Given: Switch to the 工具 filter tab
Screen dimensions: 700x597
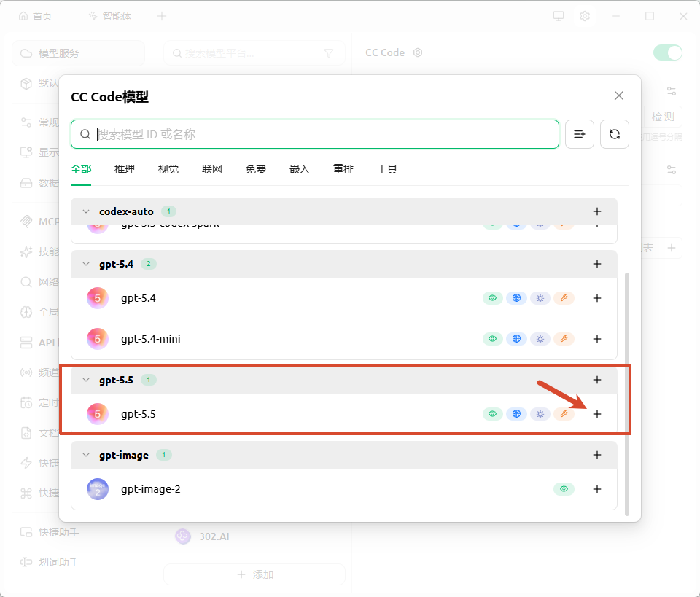Looking at the screenshot, I should coord(387,170).
